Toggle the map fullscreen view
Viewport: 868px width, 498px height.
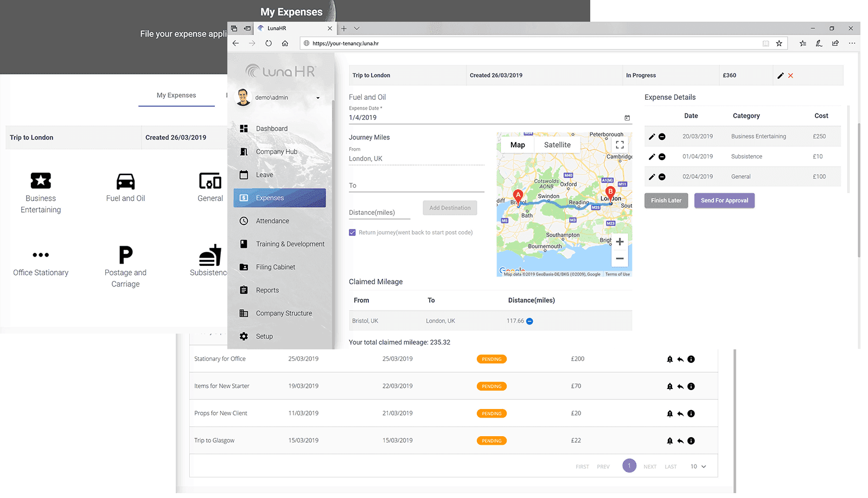click(620, 145)
